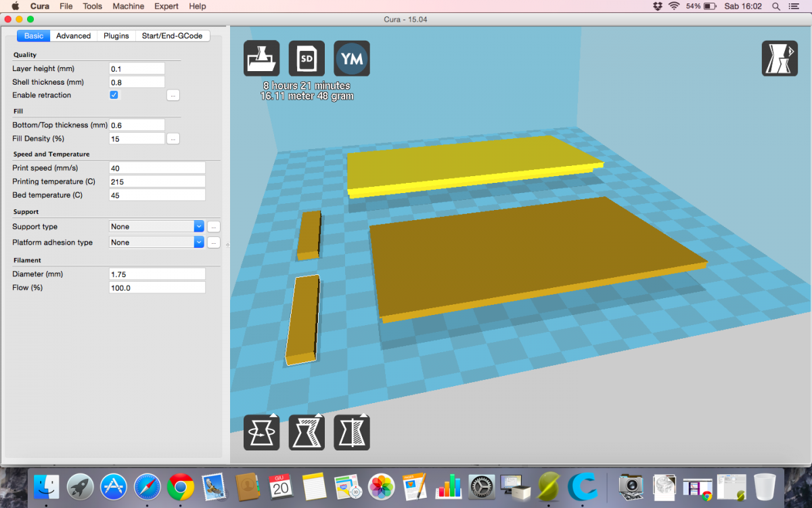Select the Scale tool icon
Viewport: 812px width, 508px height.
(x=307, y=432)
